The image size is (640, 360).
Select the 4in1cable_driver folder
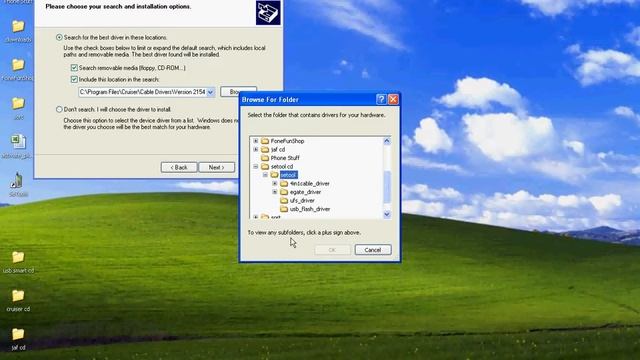tap(309, 184)
